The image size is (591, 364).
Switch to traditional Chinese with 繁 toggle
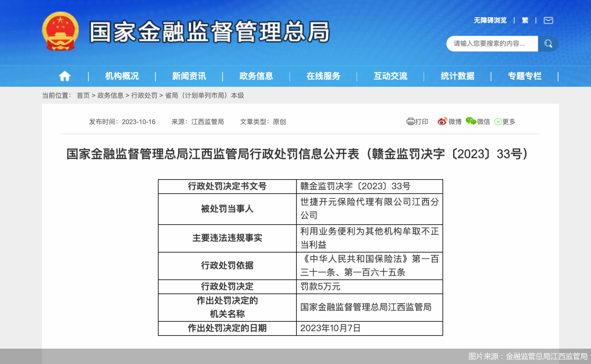coord(525,20)
